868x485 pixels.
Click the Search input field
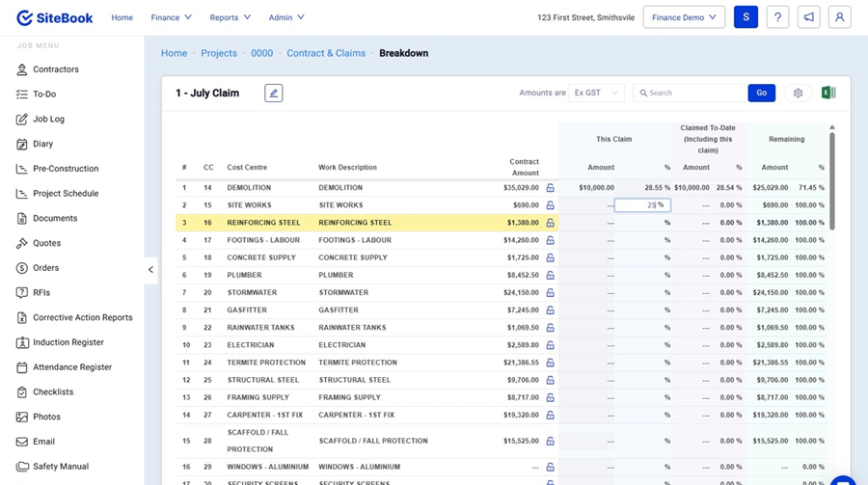694,94
